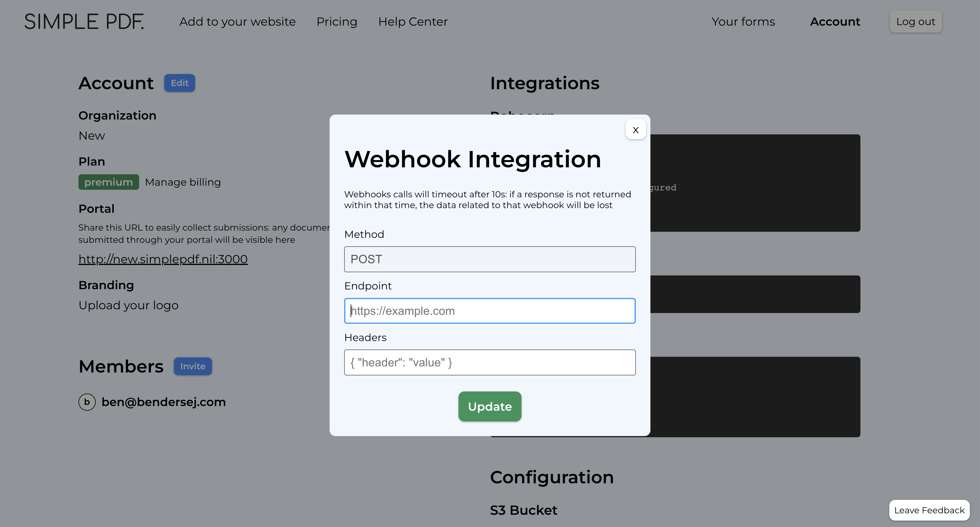980x527 pixels.
Task: Click Upload your logo
Action: click(x=128, y=305)
